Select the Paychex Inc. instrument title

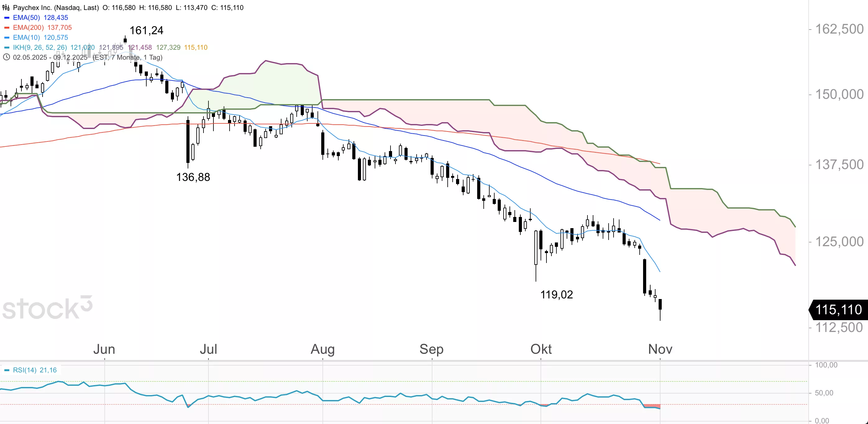tap(56, 7)
